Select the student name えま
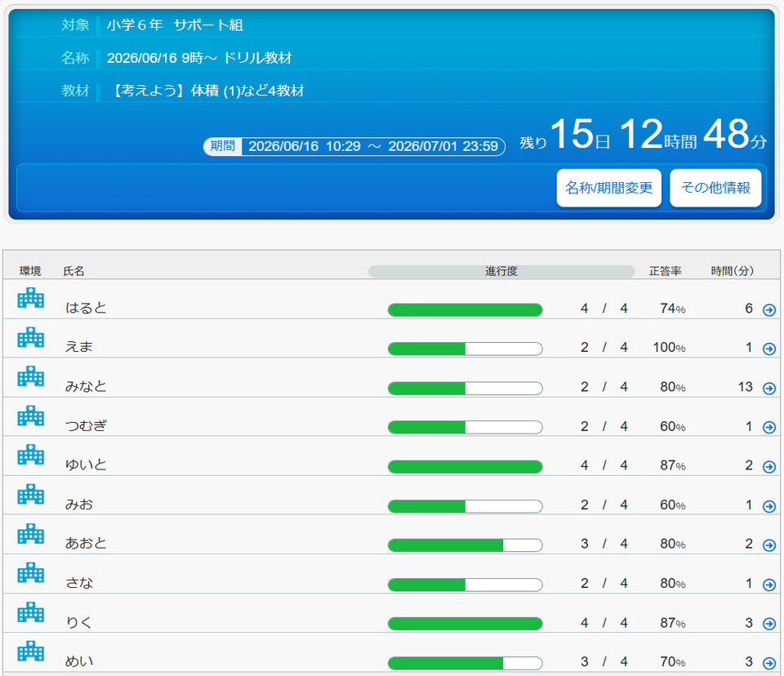The width and height of the screenshot is (784, 676). [x=79, y=346]
